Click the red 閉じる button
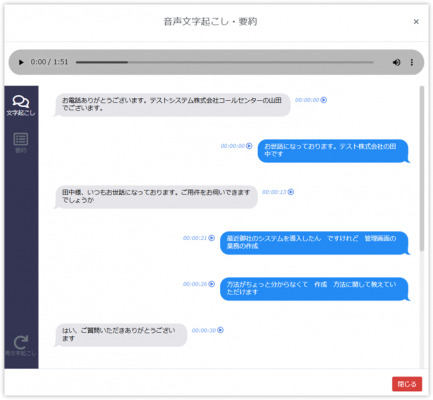The width and height of the screenshot is (433, 400). (407, 384)
